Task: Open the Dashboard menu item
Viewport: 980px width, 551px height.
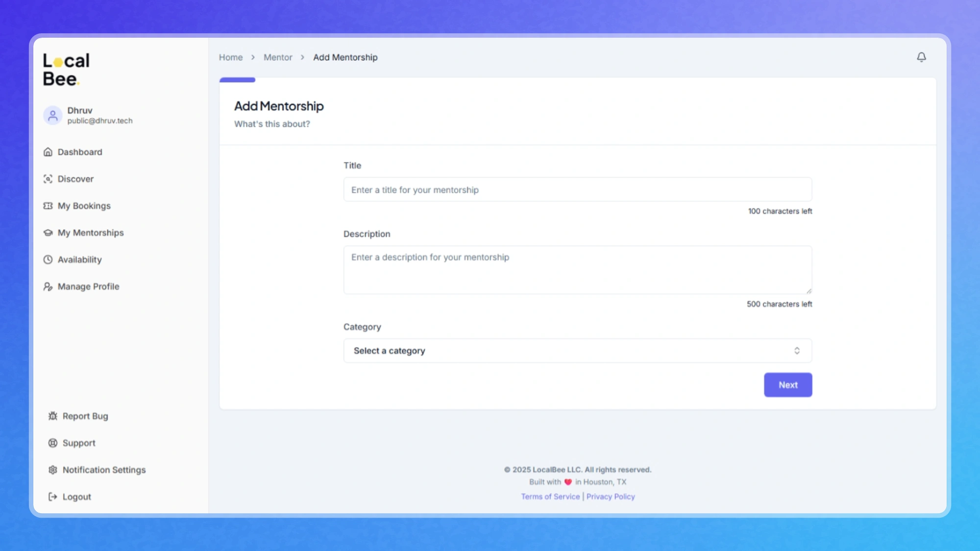Action: pos(80,152)
